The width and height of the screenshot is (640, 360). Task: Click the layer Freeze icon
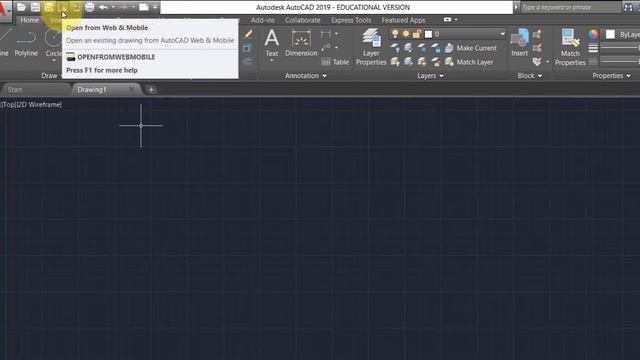tap(422, 48)
